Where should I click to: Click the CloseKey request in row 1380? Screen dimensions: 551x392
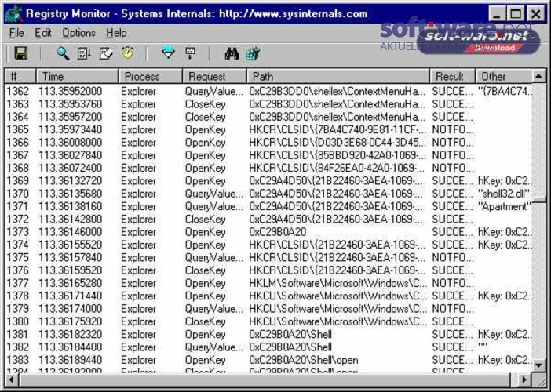[x=205, y=321]
